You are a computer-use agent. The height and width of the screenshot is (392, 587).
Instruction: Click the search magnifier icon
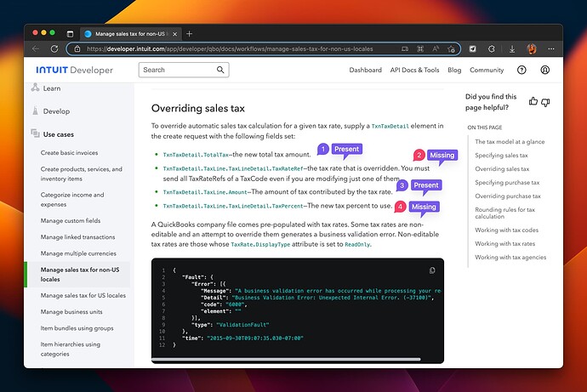tap(220, 70)
